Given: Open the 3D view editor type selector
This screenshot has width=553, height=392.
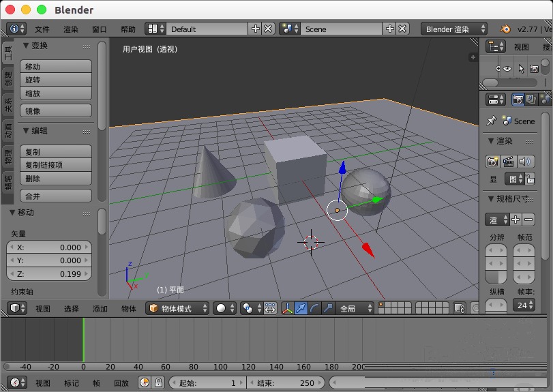Looking at the screenshot, I should [17, 308].
